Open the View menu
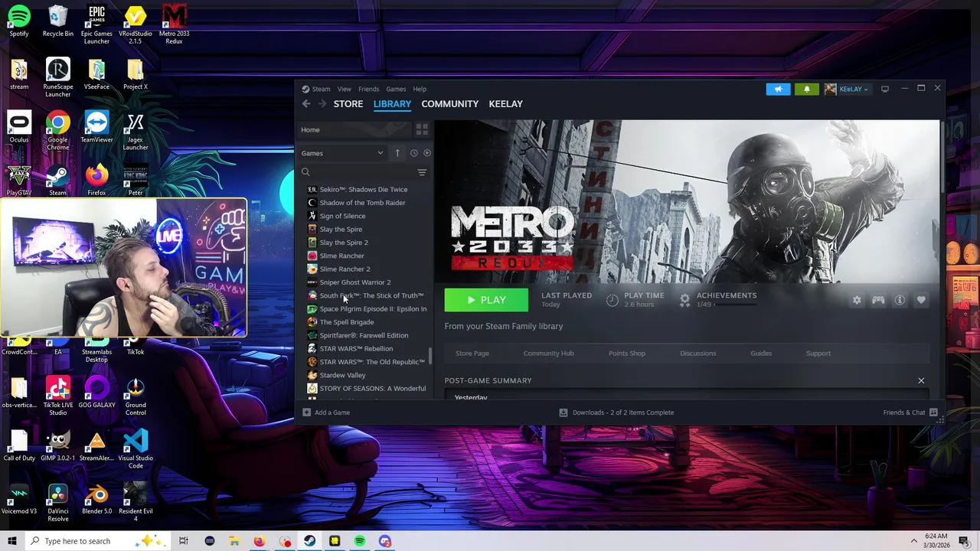This screenshot has height=551, width=980. (345, 89)
